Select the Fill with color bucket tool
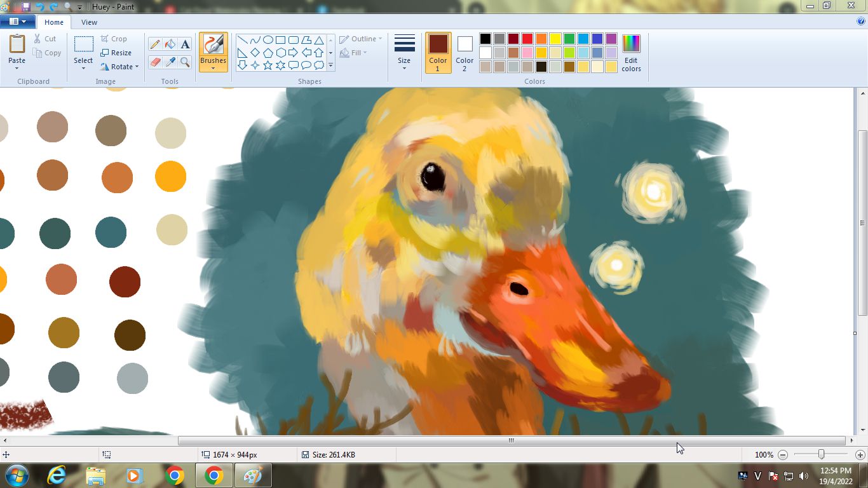The image size is (868, 488). pos(170,44)
